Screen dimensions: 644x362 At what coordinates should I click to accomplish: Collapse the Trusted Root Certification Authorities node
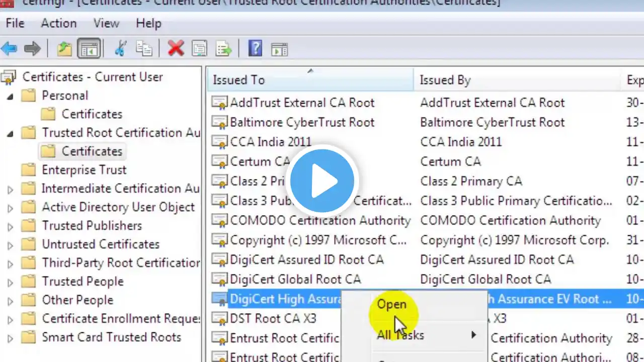point(10,133)
